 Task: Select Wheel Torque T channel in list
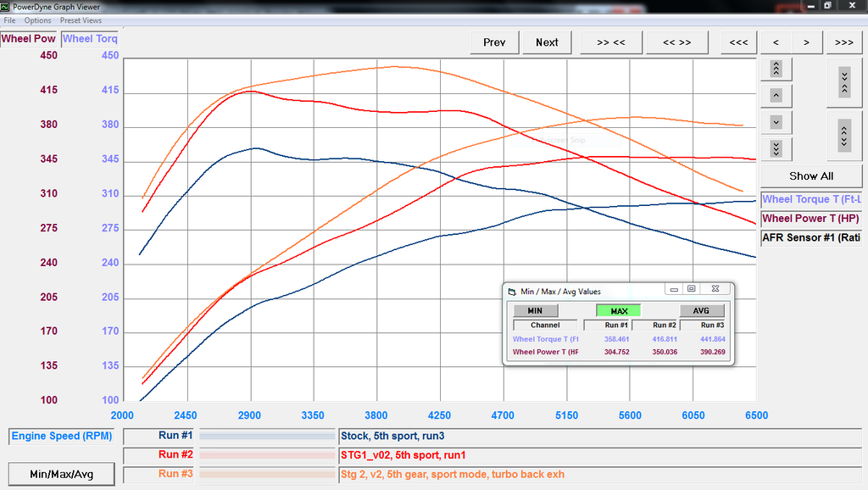(x=811, y=199)
